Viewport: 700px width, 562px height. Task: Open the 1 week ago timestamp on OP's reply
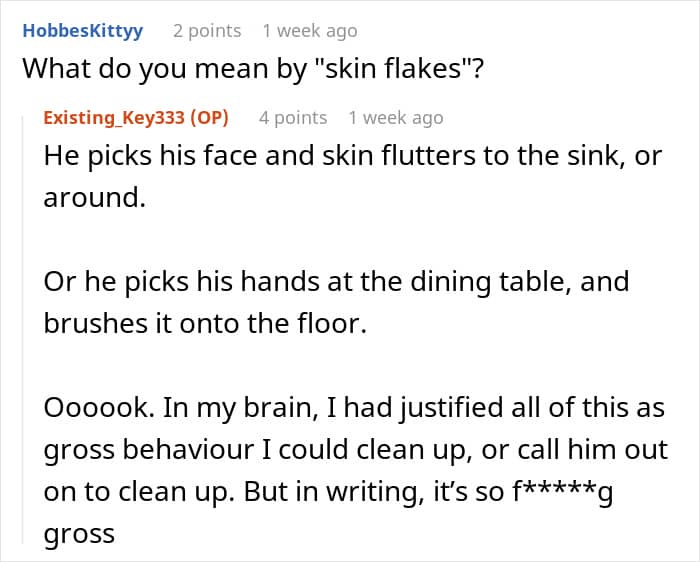(396, 118)
